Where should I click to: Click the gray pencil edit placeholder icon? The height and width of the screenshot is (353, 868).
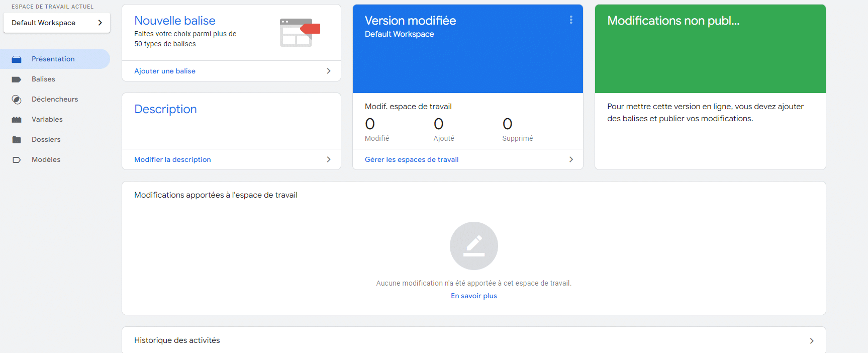(473, 246)
